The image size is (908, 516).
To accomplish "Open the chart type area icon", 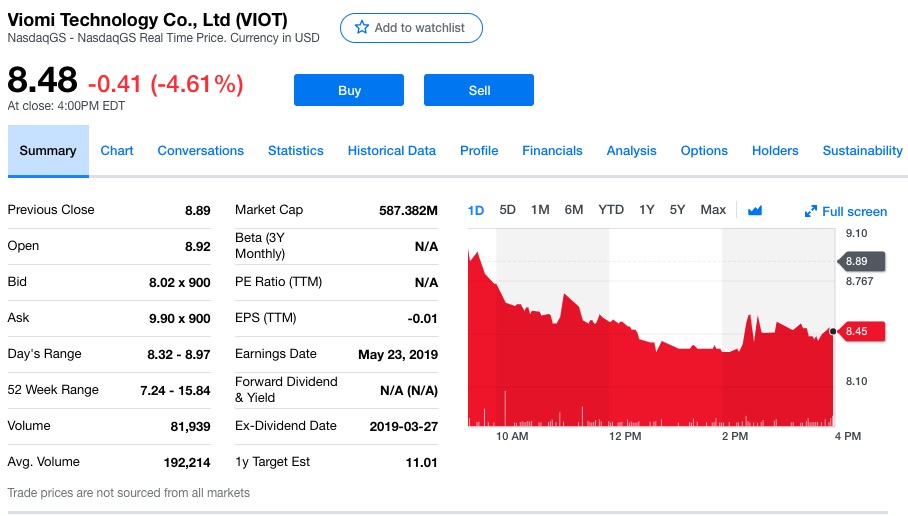I will click(755, 210).
